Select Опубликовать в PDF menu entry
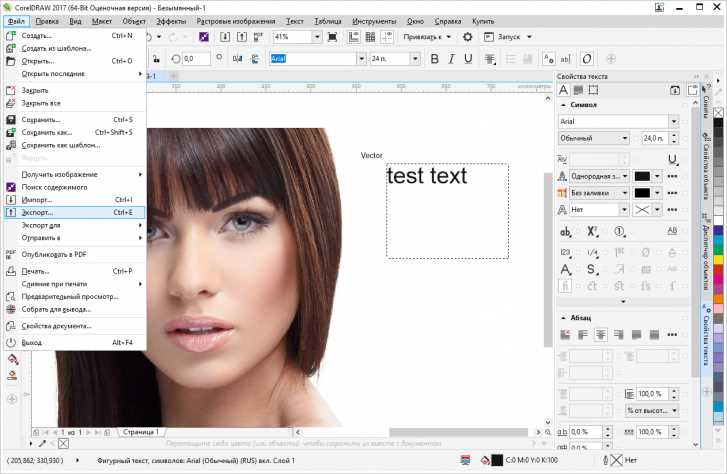 coord(54,254)
